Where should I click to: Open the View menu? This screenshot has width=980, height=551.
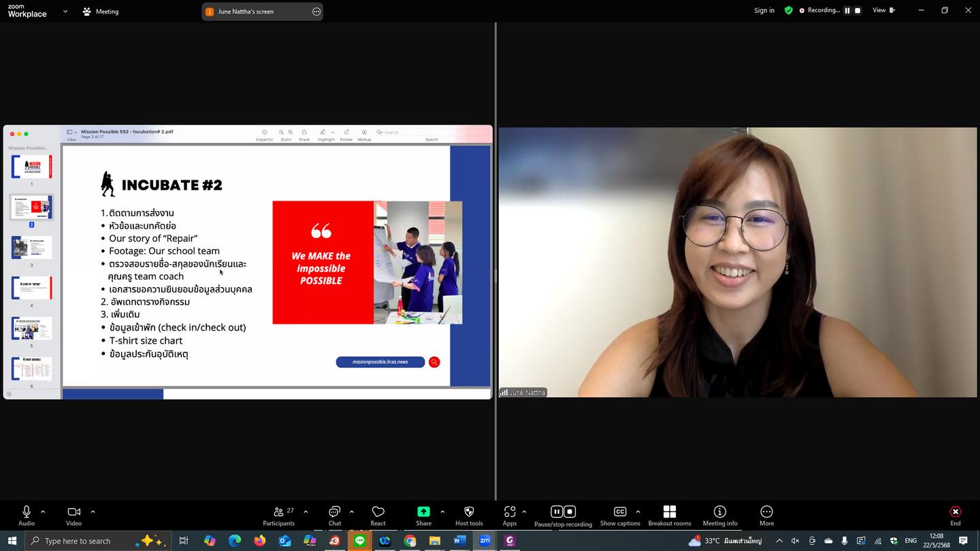[x=883, y=10]
